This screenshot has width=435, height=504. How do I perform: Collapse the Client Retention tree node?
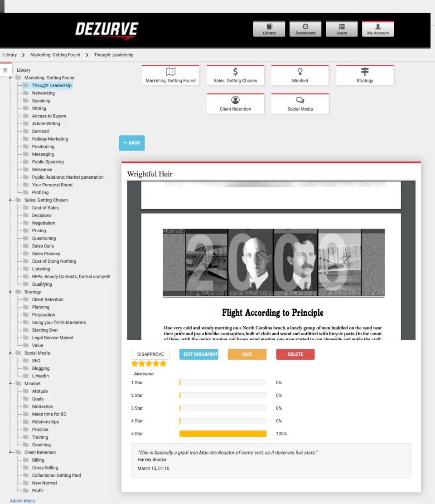pyautogui.click(x=10, y=452)
